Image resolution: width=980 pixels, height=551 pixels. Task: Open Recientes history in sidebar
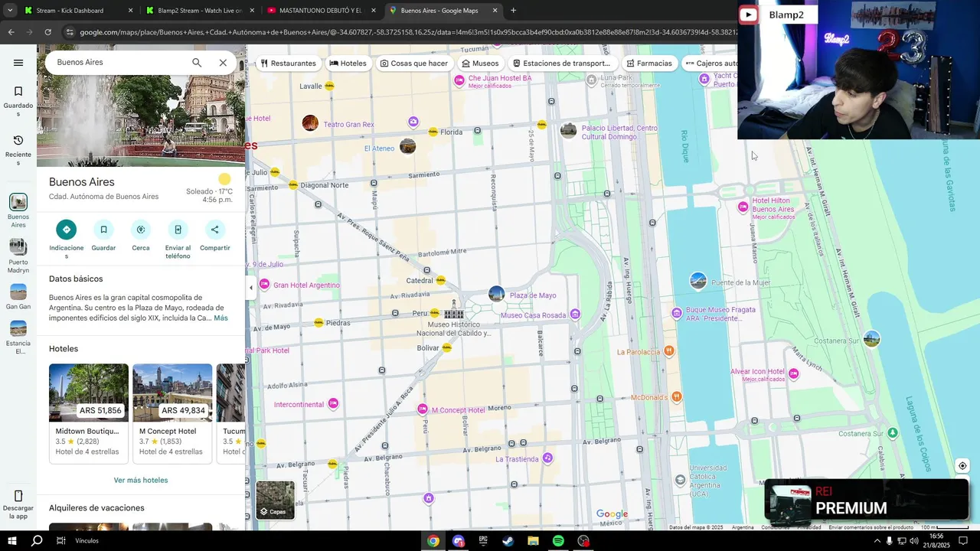point(18,151)
